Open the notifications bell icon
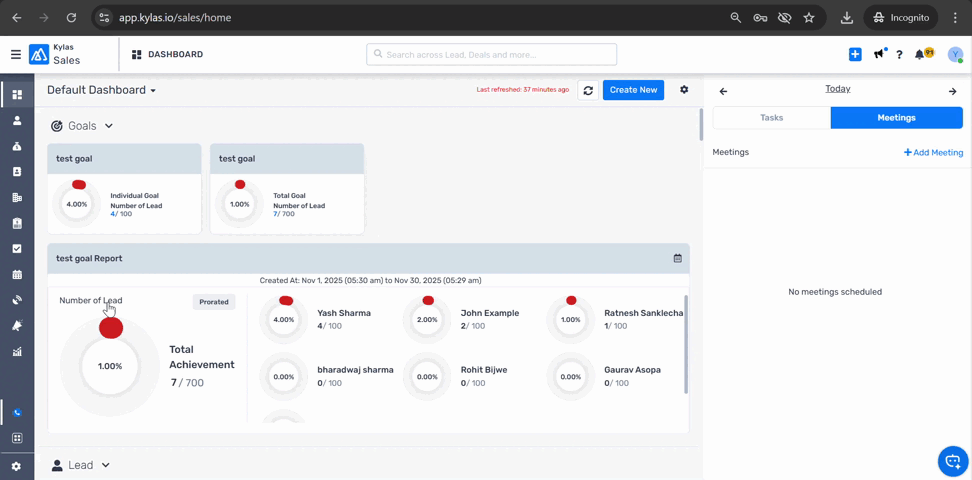The width and height of the screenshot is (972, 480). point(920,55)
